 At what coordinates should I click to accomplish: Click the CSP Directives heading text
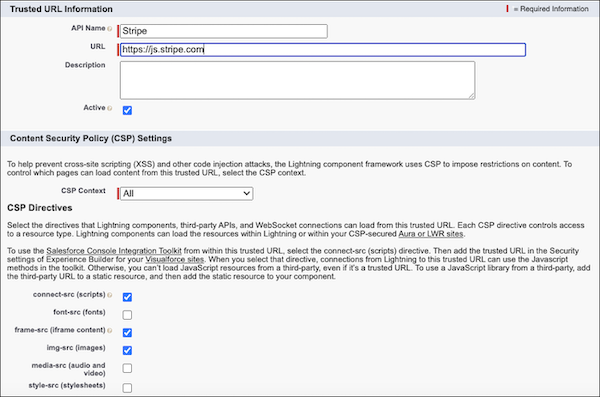(40, 208)
